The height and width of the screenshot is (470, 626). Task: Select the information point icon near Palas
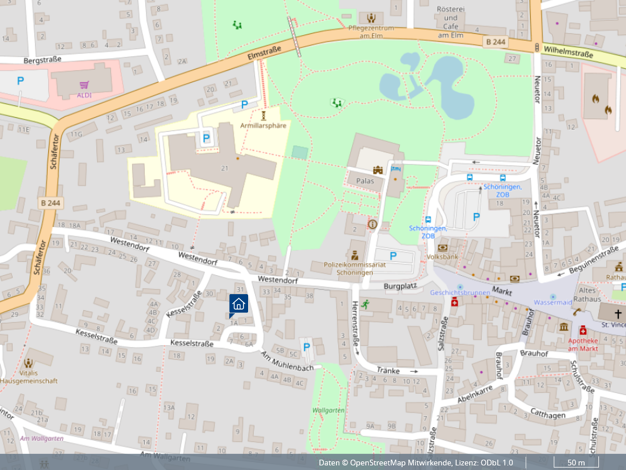pos(372,224)
